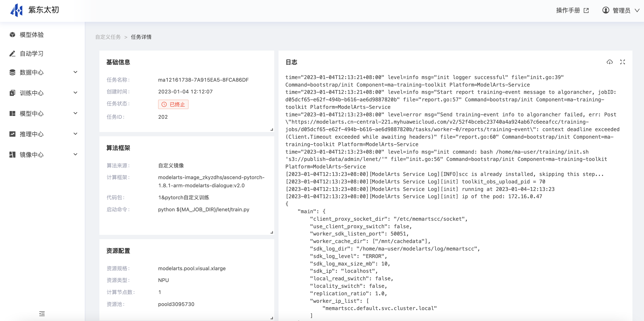Click the 算法框架 heading
The height and width of the screenshot is (321, 644).
click(118, 148)
